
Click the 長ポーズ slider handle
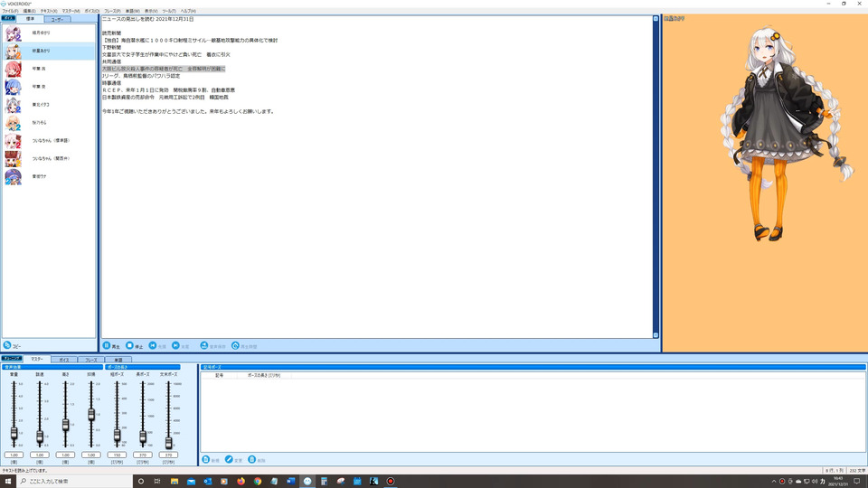coord(143,436)
